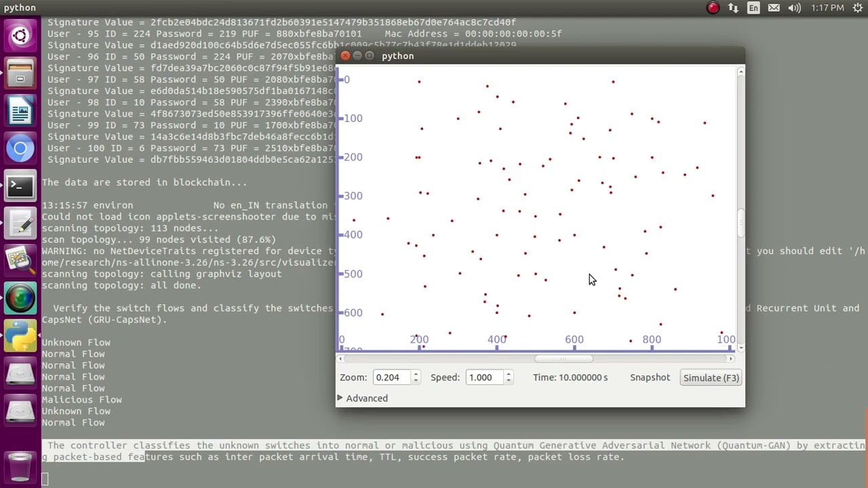
Task: Click the scroll-down arrow beside the canvas
Action: 741,348
